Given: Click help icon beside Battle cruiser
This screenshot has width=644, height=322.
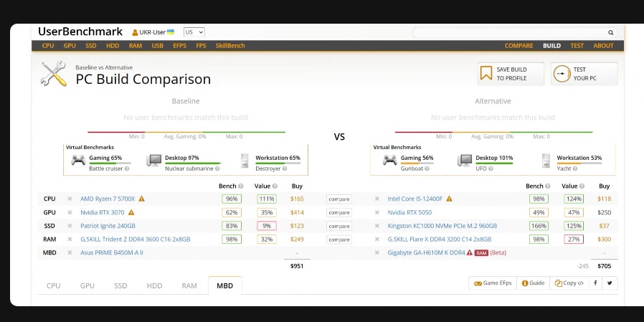Looking at the screenshot, I should pos(127,169).
